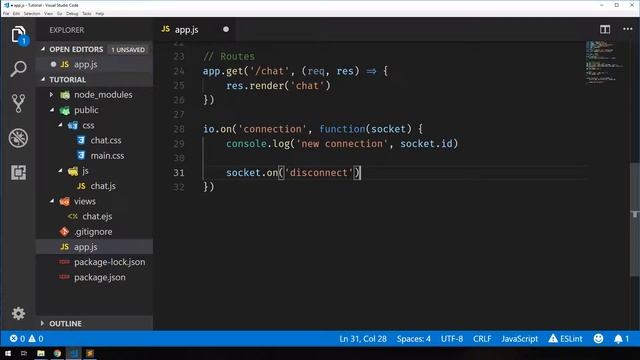Open the Explorer view in activity bar
Viewport: 640px width, 360px height.
coord(18,35)
